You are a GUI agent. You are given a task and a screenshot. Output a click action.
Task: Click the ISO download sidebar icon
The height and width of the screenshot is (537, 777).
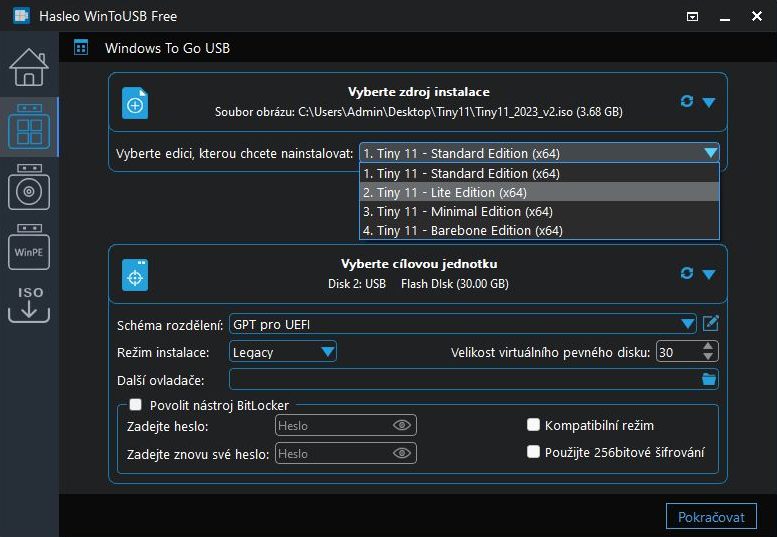(x=29, y=305)
